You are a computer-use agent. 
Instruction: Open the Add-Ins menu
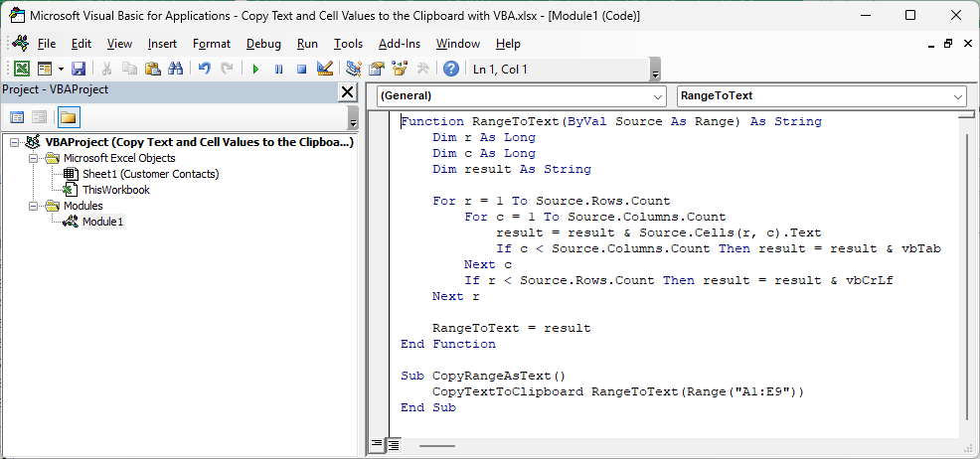pos(400,44)
